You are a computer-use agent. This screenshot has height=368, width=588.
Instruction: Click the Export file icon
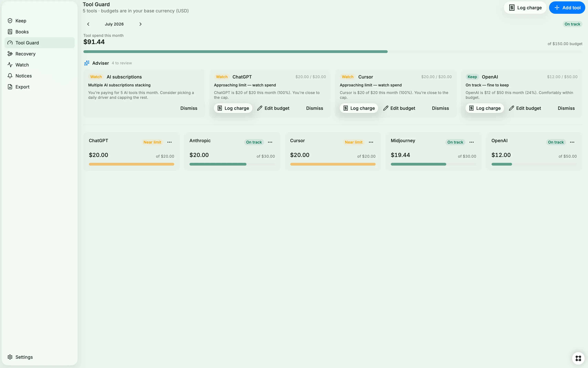coord(10,87)
